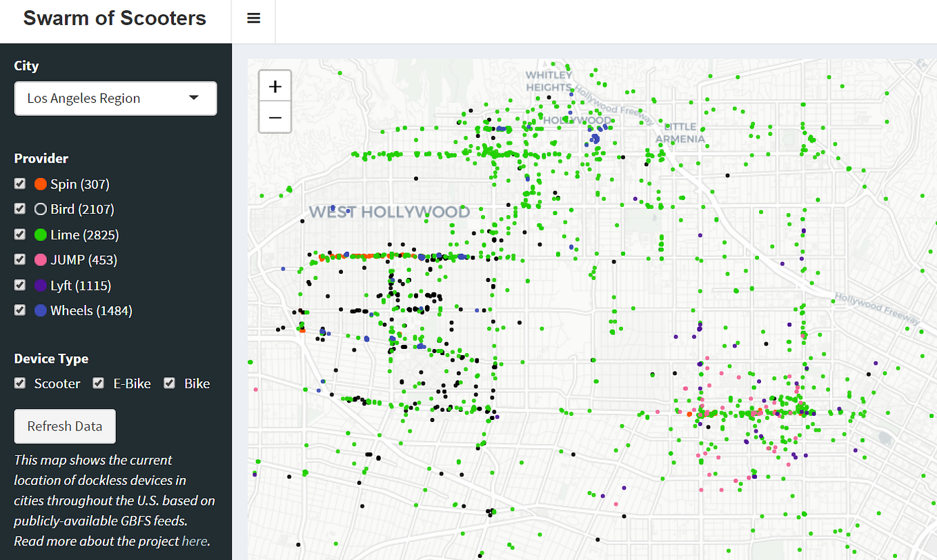
Task: Click the JUMP pink provider dot icon
Action: [39, 259]
